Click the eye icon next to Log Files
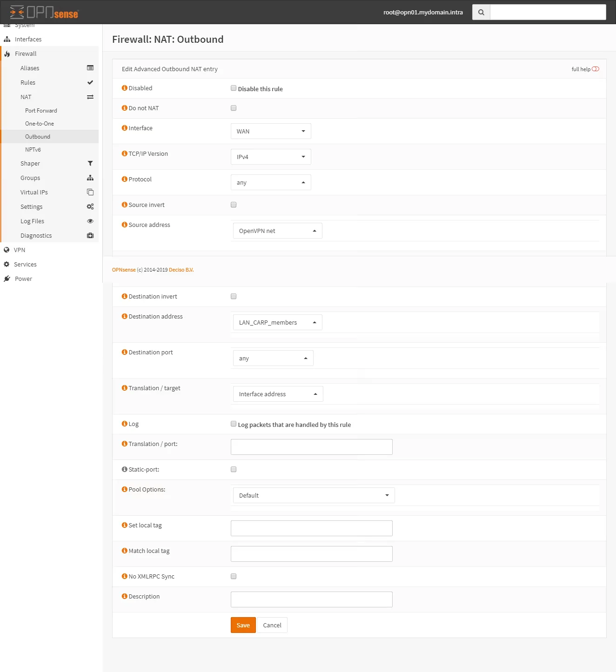This screenshot has height=672, width=616. pos(90,221)
